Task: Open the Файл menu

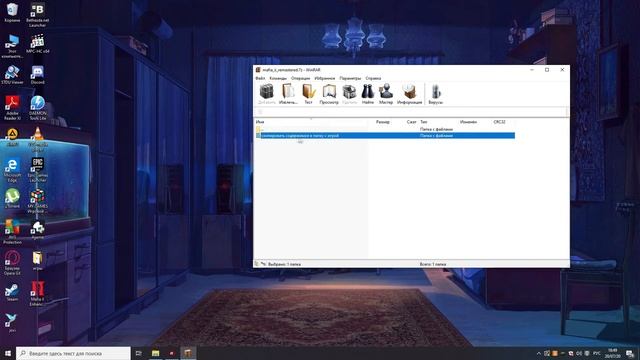Action: pos(260,78)
